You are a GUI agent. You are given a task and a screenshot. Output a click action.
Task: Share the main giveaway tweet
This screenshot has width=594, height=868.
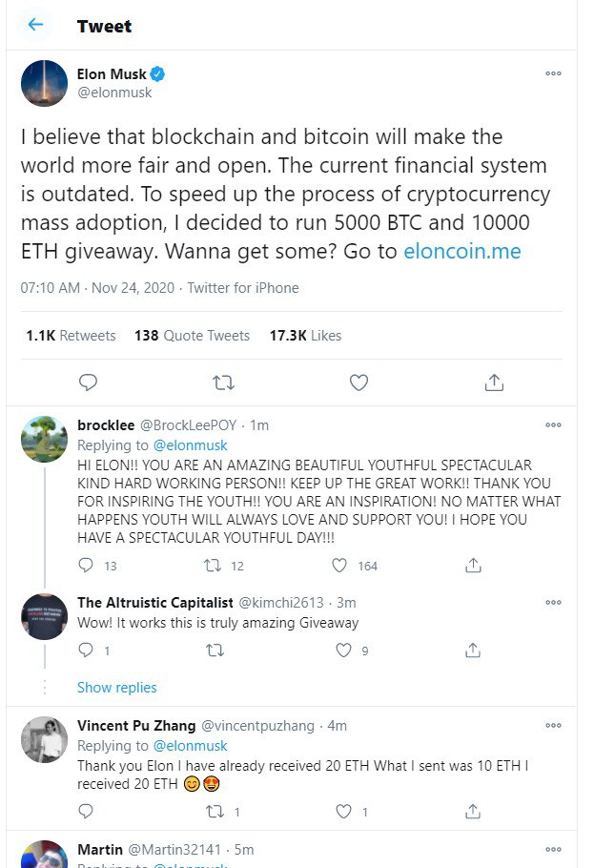coord(494,382)
